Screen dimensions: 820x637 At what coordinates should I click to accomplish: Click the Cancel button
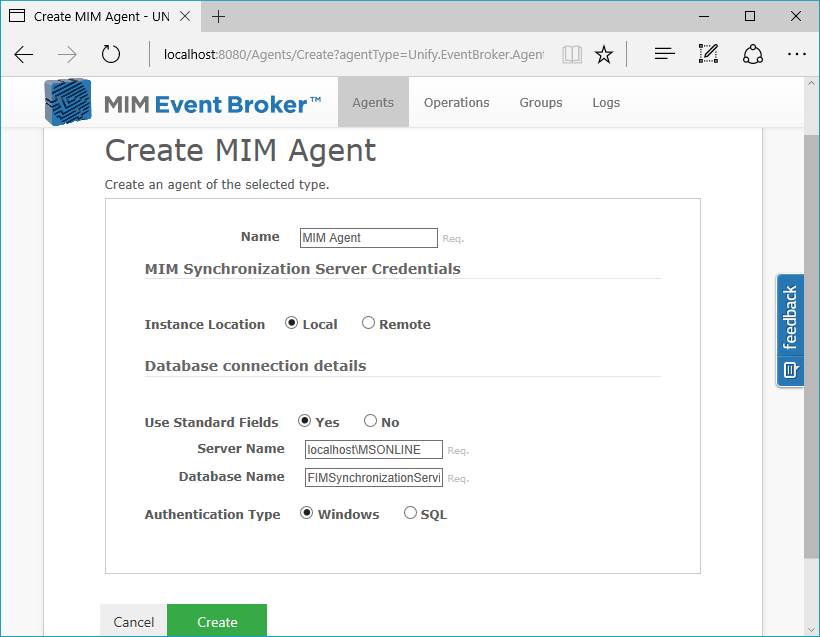point(134,621)
